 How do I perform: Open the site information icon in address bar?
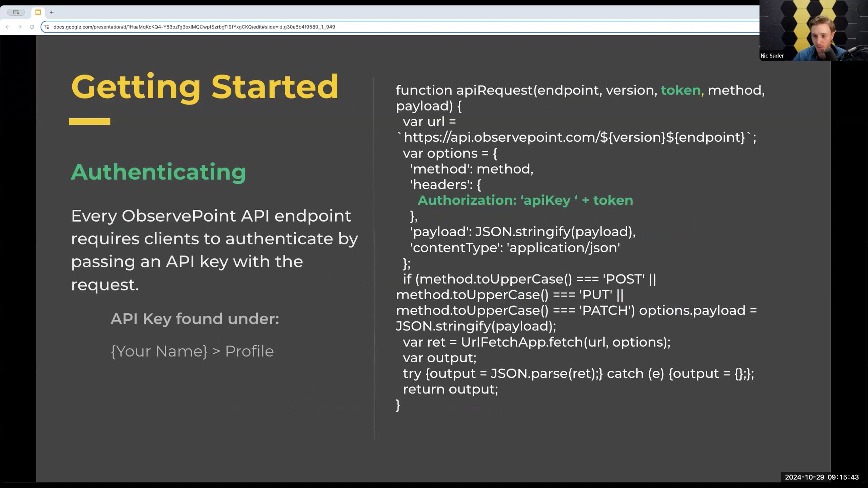coord(47,27)
